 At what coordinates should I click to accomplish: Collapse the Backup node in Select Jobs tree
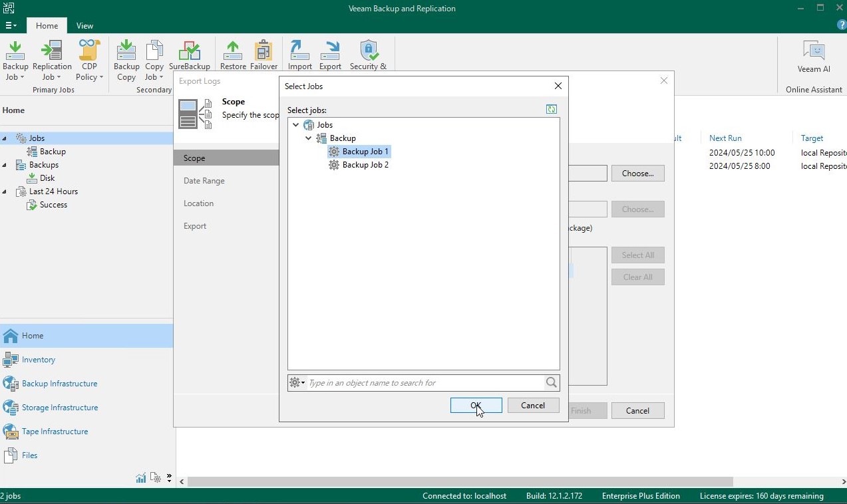click(309, 138)
